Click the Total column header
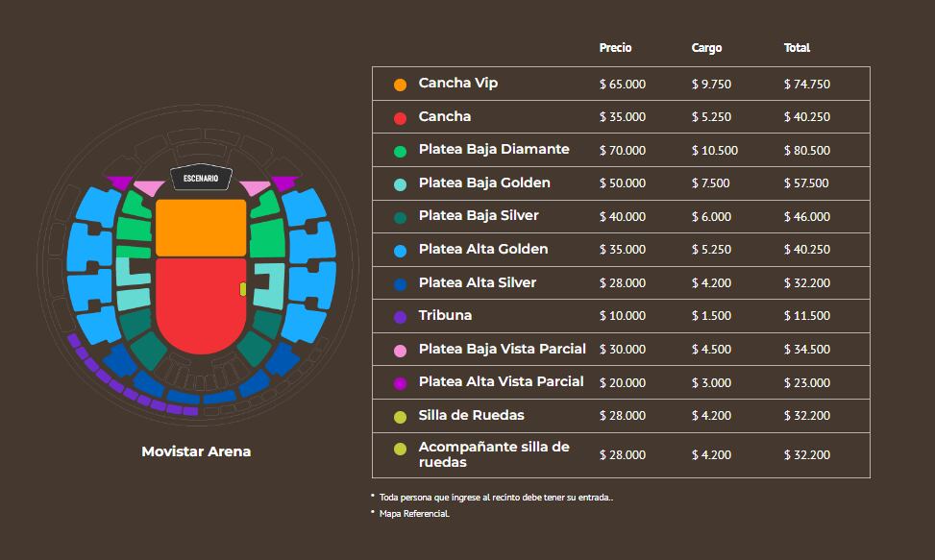The image size is (935, 560). click(797, 48)
